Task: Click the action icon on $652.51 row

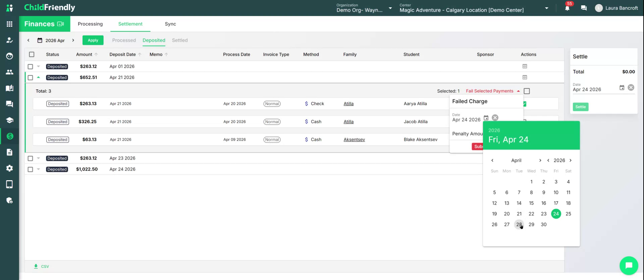Action: [x=525, y=77]
